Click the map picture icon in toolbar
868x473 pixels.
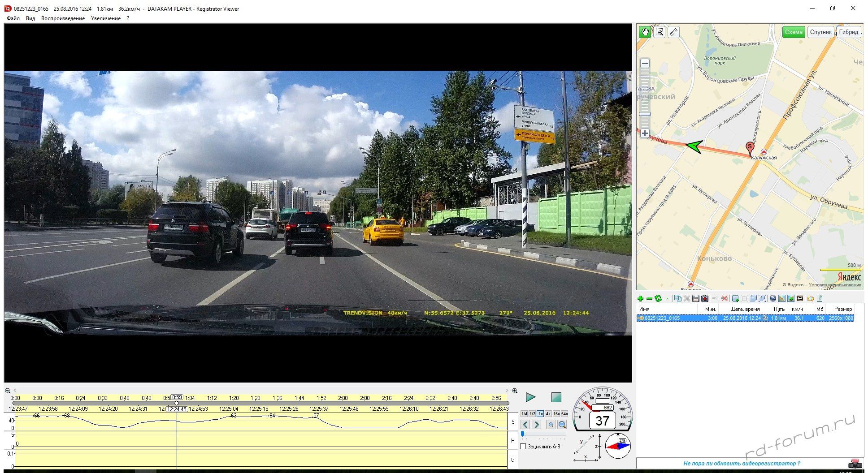782,298
